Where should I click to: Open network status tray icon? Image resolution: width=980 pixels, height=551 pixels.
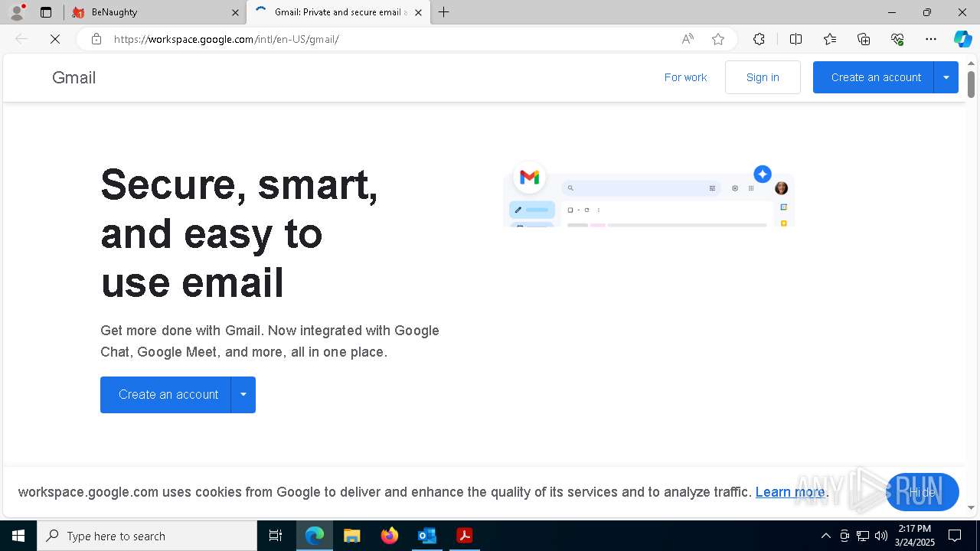pyautogui.click(x=863, y=536)
